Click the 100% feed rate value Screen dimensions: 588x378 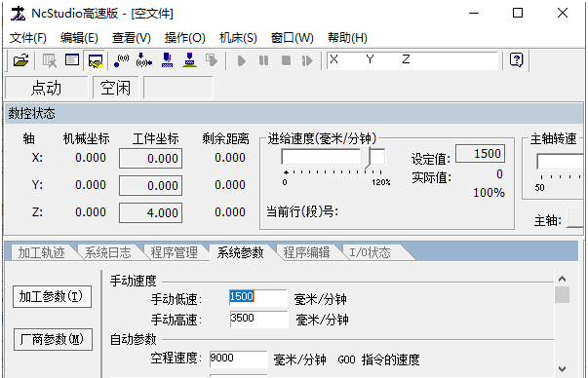[489, 193]
